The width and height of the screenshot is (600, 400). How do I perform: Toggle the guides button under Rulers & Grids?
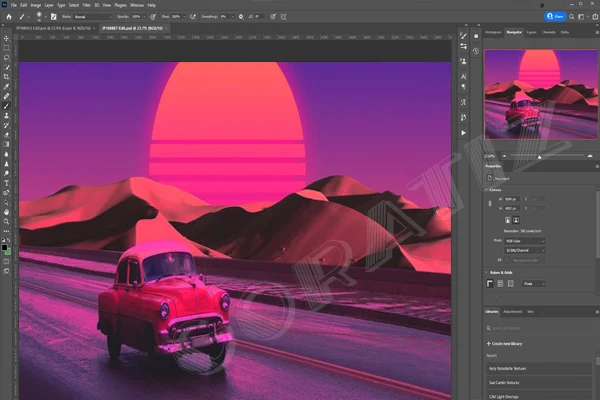tap(510, 284)
